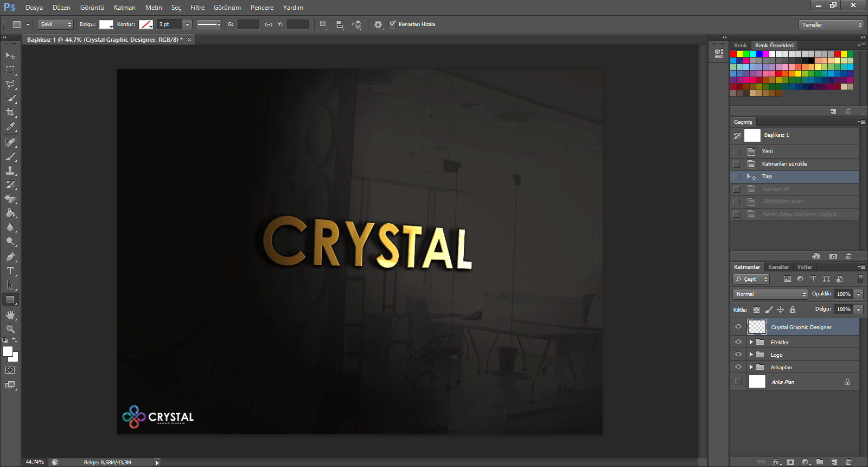Switch to the Renk tab
Image resolution: width=868 pixels, height=467 pixels.
(x=741, y=45)
